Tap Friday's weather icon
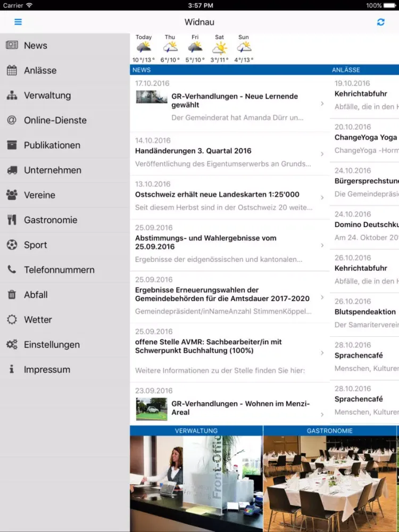Viewport: 399px width, 532px height. pyautogui.click(x=195, y=48)
